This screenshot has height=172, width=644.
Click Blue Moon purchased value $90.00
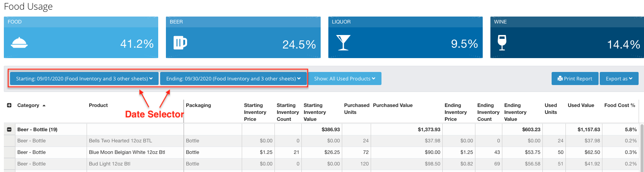pyautogui.click(x=433, y=152)
